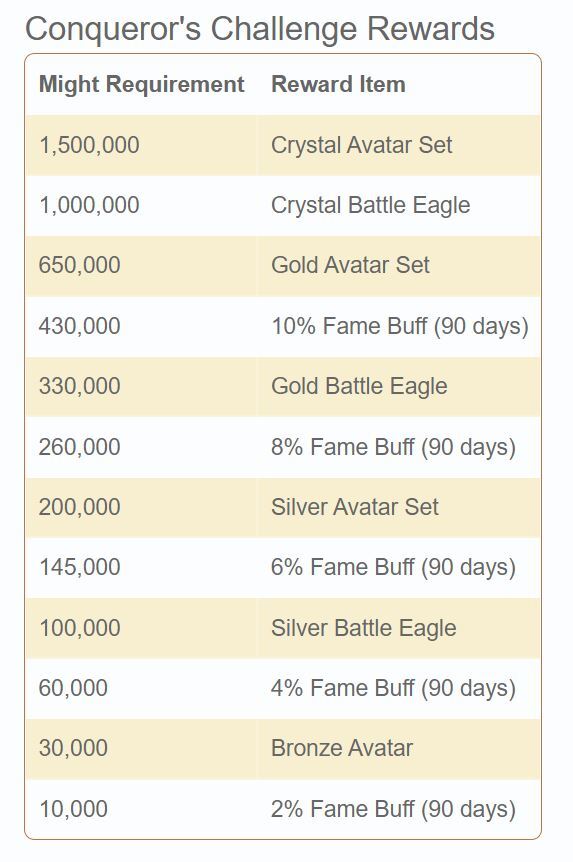Select the Might Requirement column header
Image resolution: width=573 pixels, height=862 pixels.
141,85
